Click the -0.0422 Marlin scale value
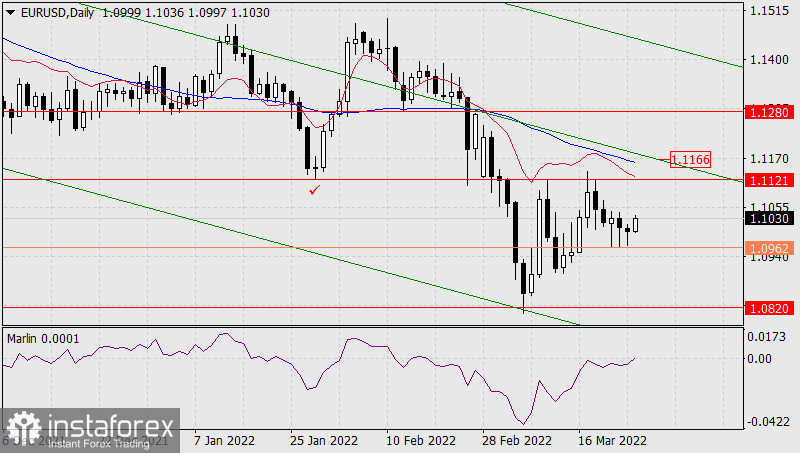800x453 pixels. pyautogui.click(x=769, y=421)
